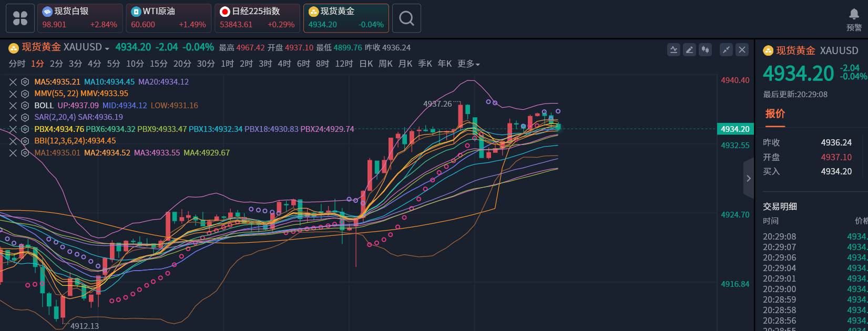Select the pencil drawing tool

pyautogui.click(x=689, y=50)
